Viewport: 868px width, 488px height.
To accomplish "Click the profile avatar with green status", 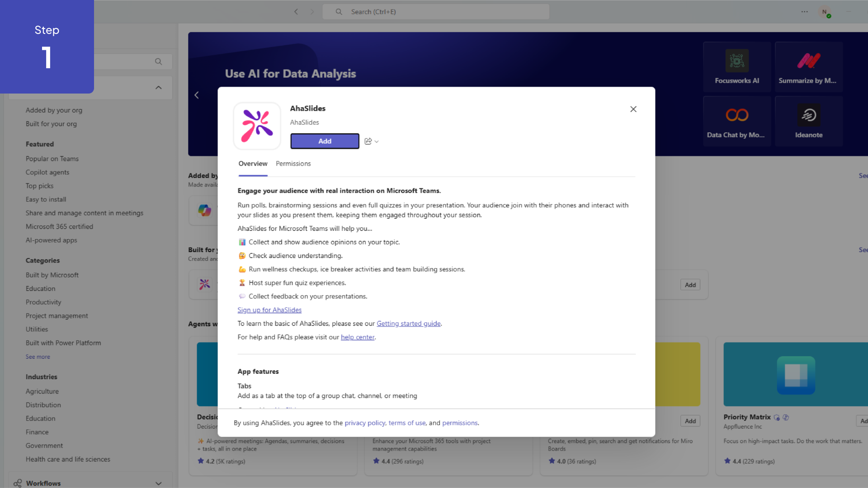I will pyautogui.click(x=825, y=12).
